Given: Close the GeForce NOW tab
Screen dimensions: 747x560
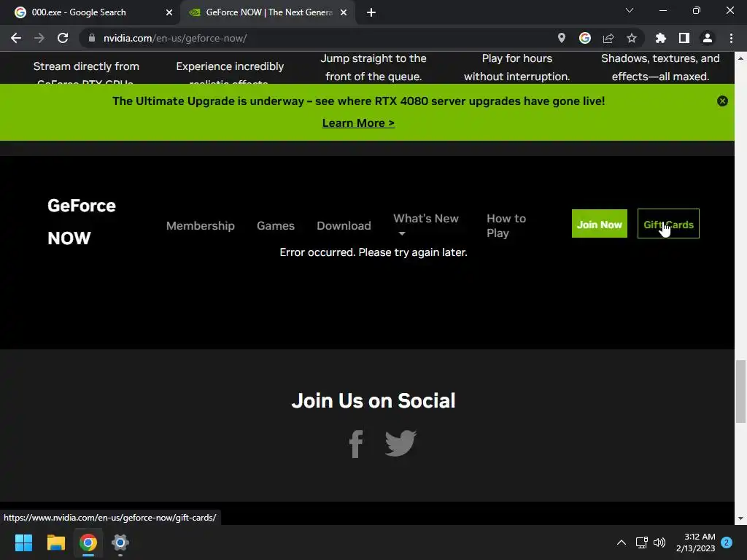Looking at the screenshot, I should click(x=344, y=12).
